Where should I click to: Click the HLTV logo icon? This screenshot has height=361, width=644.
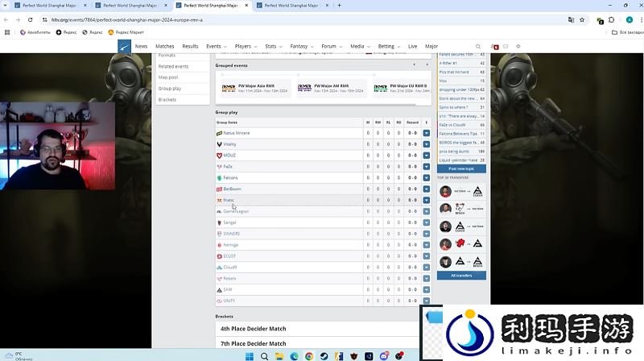[x=124, y=47]
